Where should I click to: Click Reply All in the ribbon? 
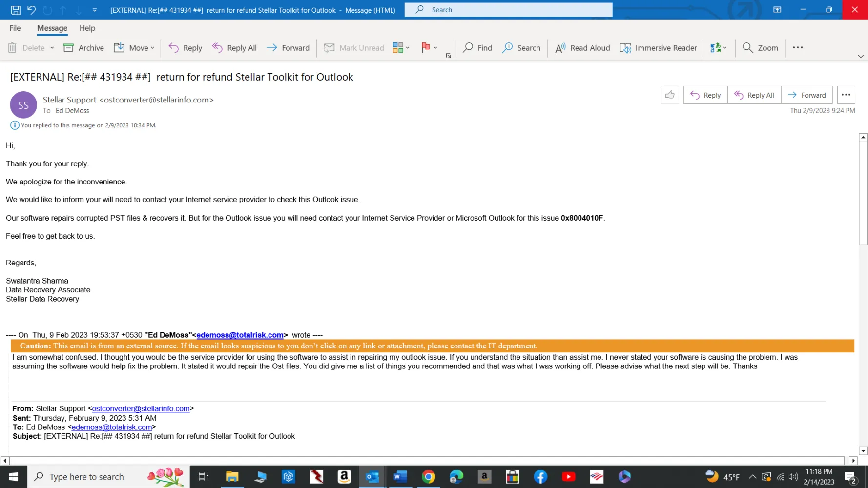(234, 47)
